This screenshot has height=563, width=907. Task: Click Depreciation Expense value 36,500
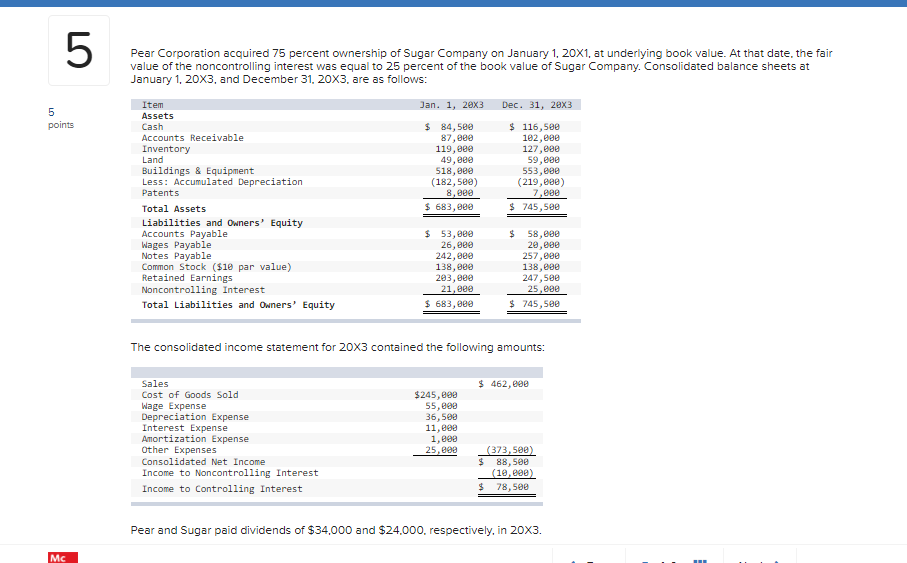[441, 417]
